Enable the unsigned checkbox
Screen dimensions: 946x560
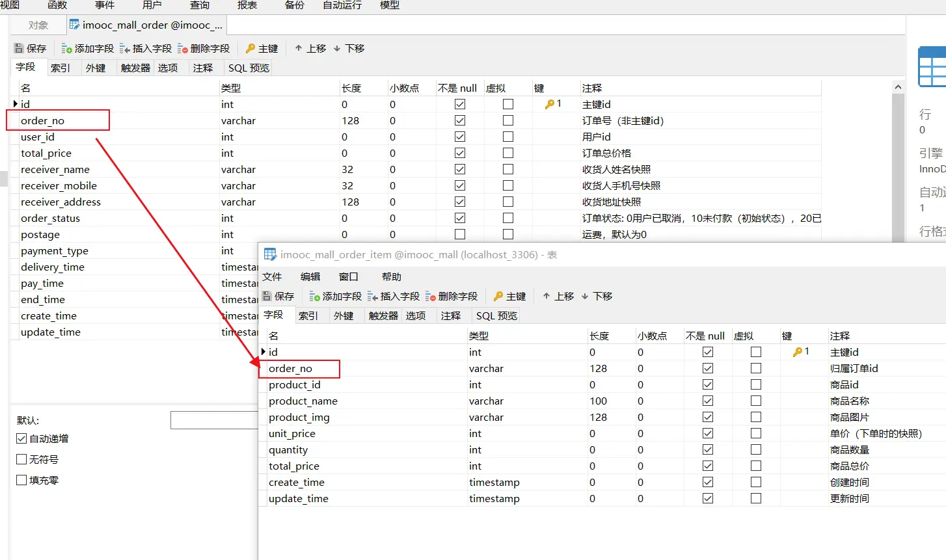tap(21, 460)
